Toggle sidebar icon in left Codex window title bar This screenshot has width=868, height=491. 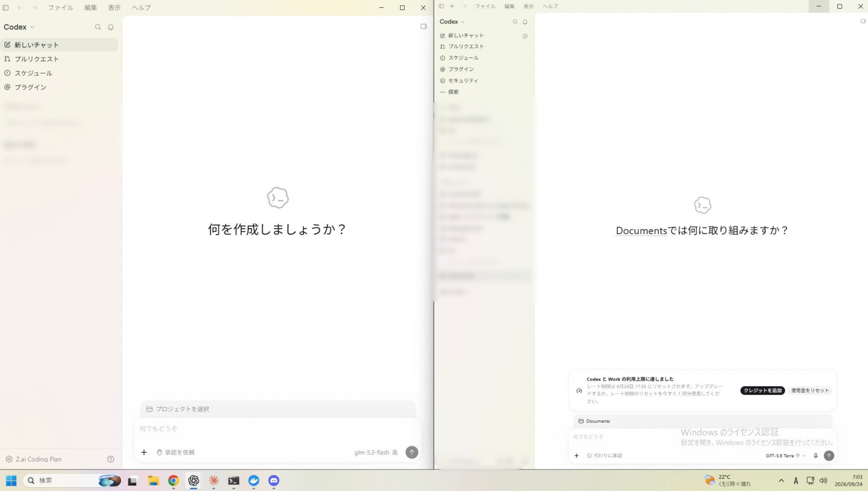[6, 8]
